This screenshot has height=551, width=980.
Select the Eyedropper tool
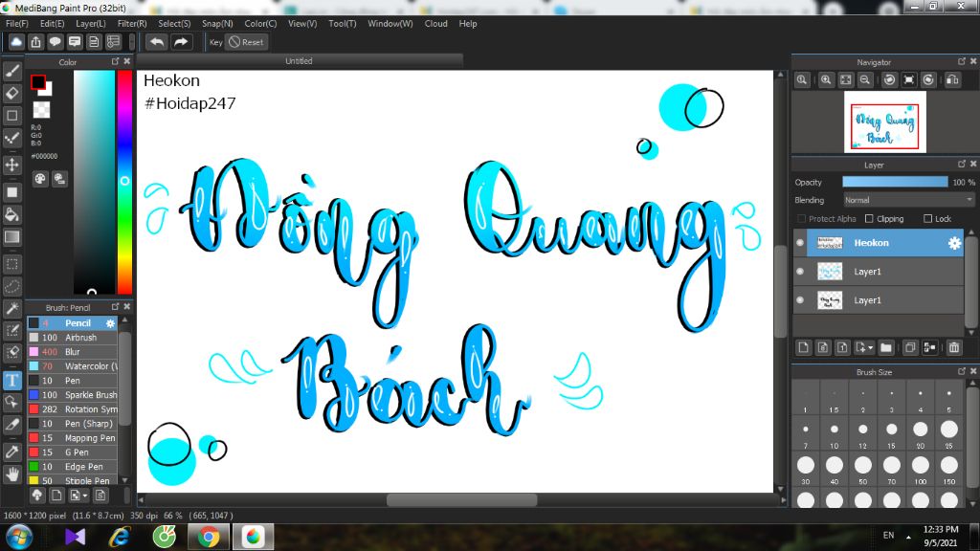[11, 452]
